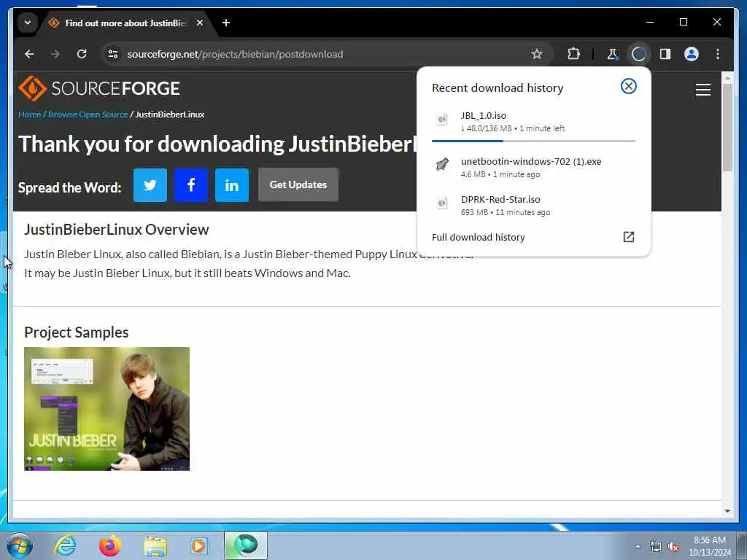
Task: Go back using the browser back arrow
Action: (x=29, y=54)
